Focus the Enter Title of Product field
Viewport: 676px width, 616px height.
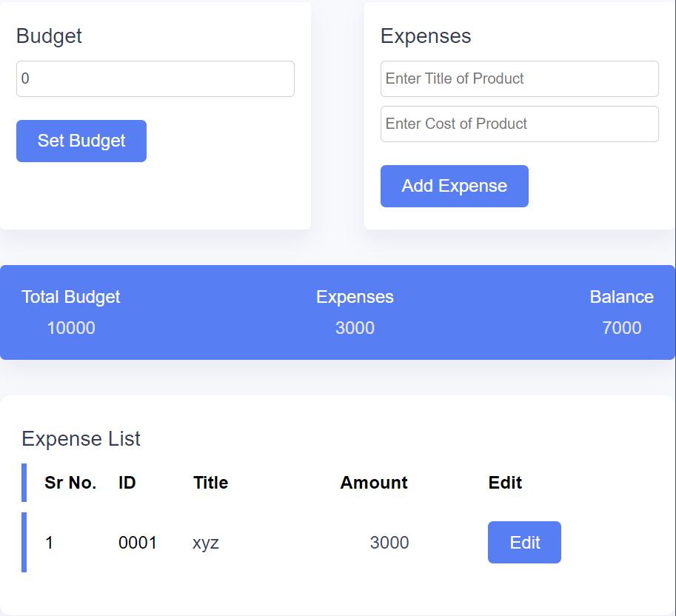(x=519, y=78)
